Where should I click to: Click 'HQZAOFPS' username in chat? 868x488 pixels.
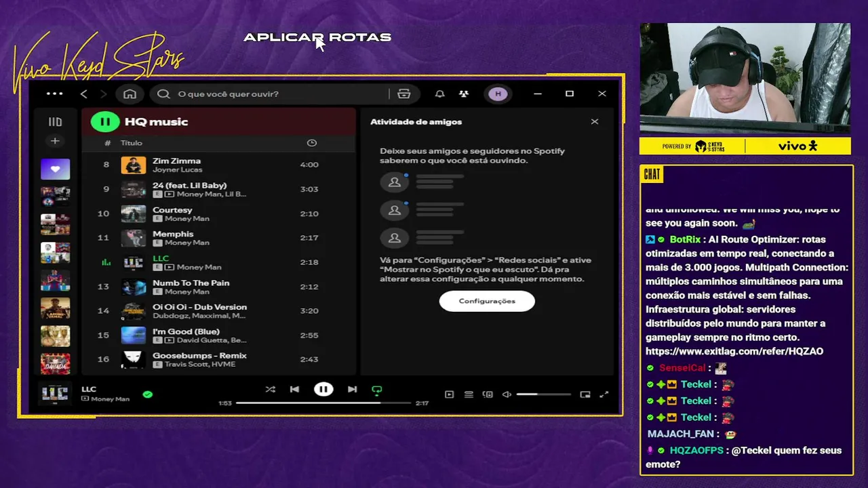[x=696, y=450]
